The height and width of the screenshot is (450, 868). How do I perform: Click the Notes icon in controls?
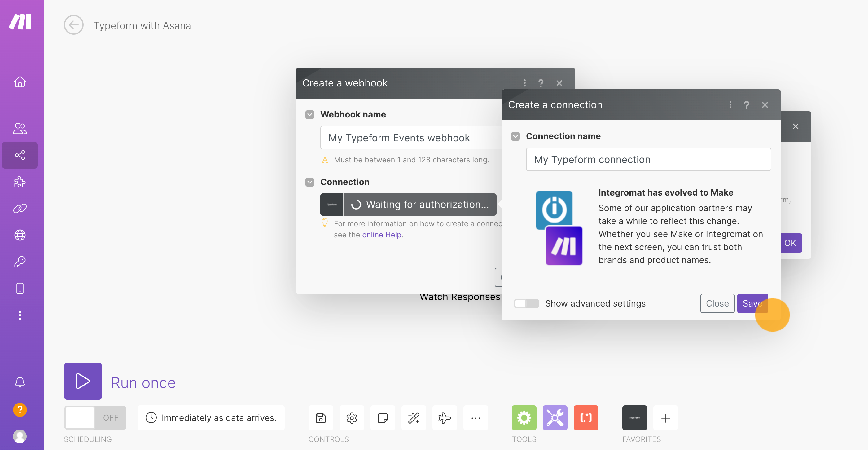(x=383, y=418)
